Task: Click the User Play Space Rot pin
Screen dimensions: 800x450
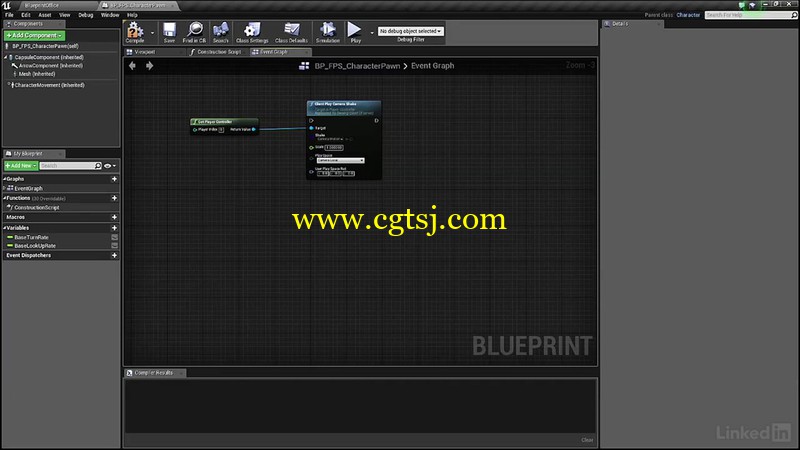Action: point(311,172)
